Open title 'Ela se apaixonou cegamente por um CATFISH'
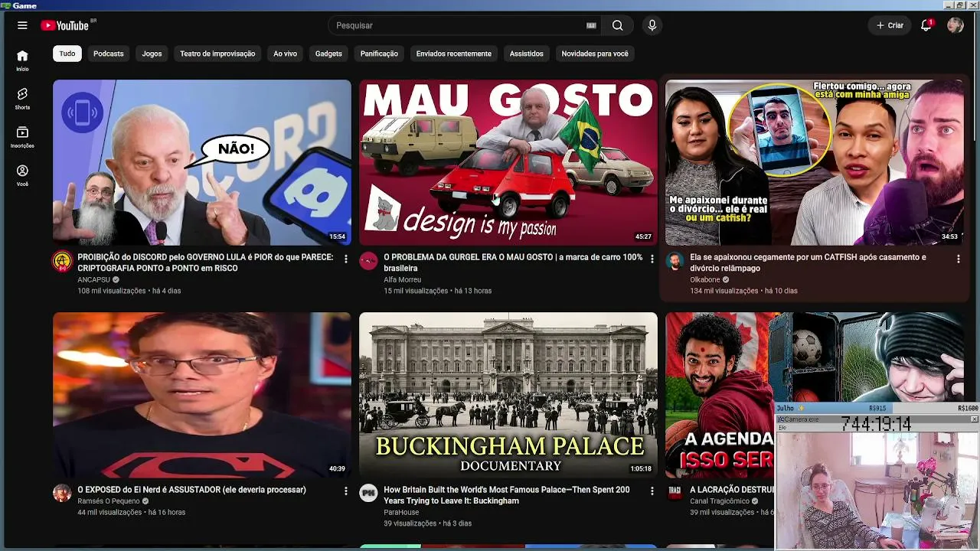Image resolution: width=980 pixels, height=551 pixels. (x=808, y=262)
